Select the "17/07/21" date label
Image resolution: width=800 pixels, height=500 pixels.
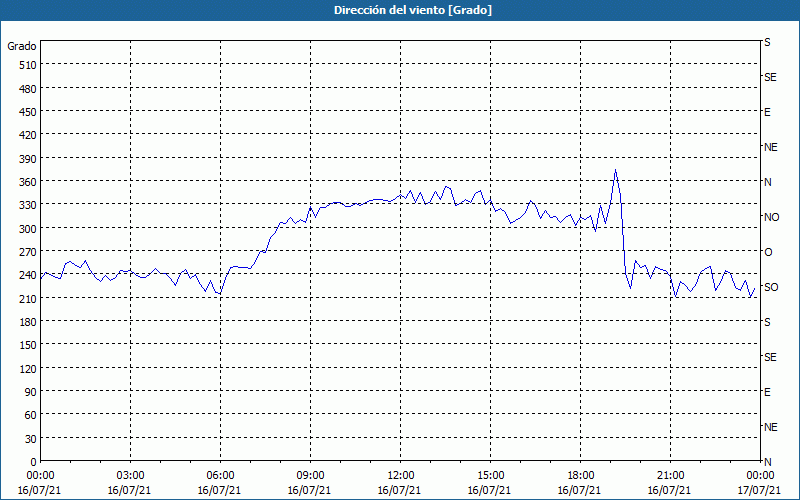click(x=759, y=490)
